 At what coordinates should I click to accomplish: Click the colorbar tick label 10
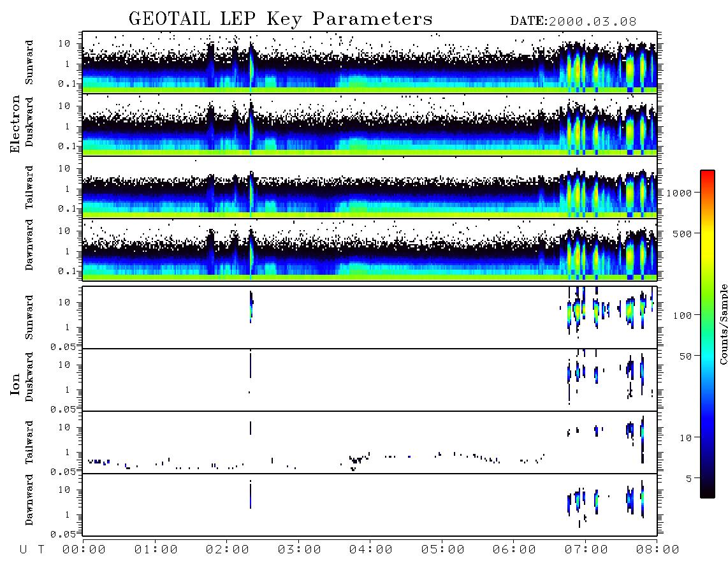pos(685,437)
